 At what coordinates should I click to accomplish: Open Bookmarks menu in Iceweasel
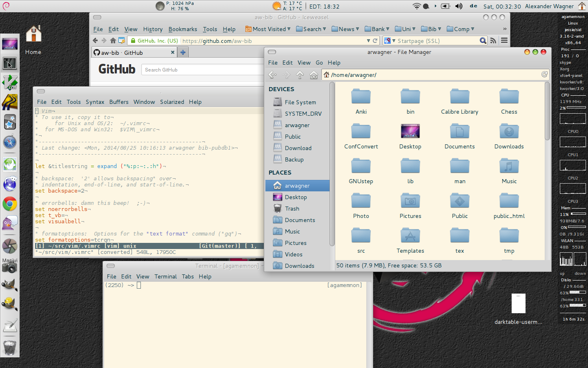pos(183,29)
